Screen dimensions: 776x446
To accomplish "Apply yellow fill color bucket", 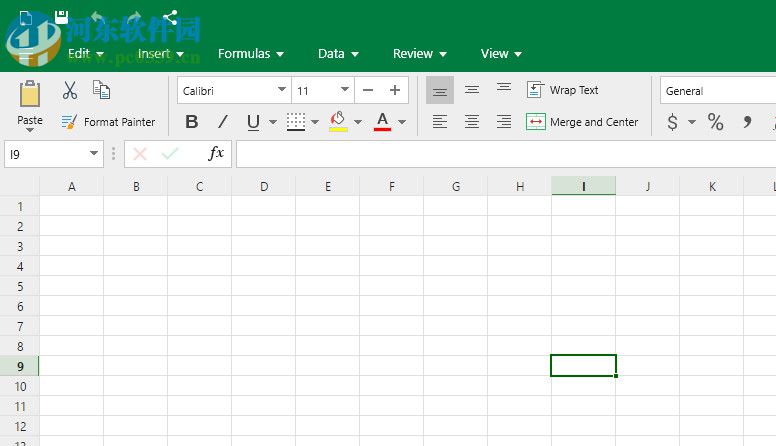I will 339,121.
